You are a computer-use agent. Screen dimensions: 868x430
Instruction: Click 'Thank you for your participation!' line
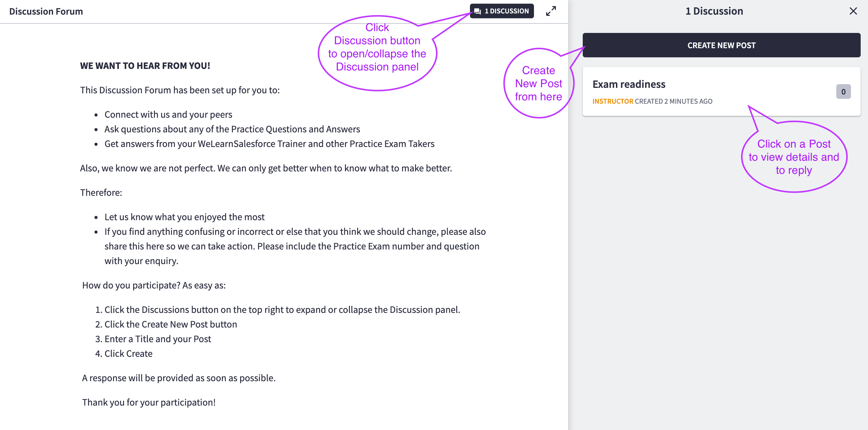[149, 402]
